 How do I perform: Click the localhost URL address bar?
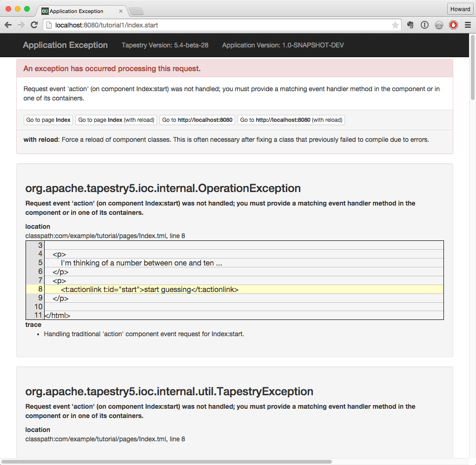click(x=218, y=25)
